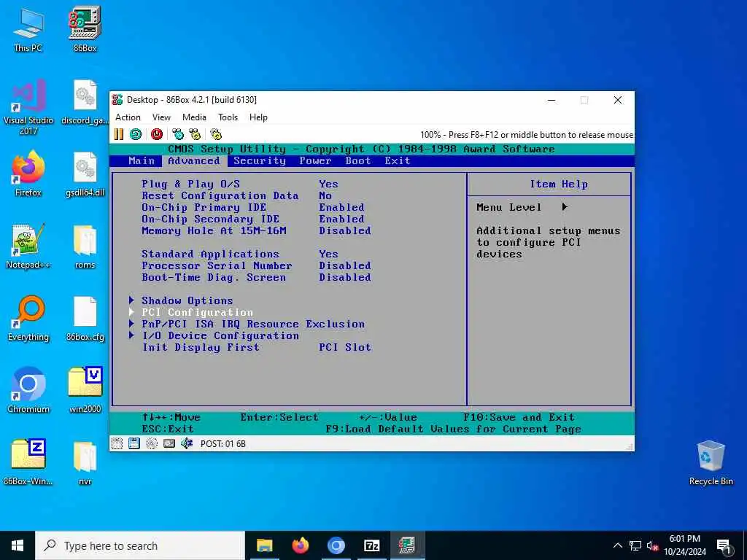Switch to the Exit BIOS tab
The height and width of the screenshot is (560, 747).
click(x=398, y=161)
